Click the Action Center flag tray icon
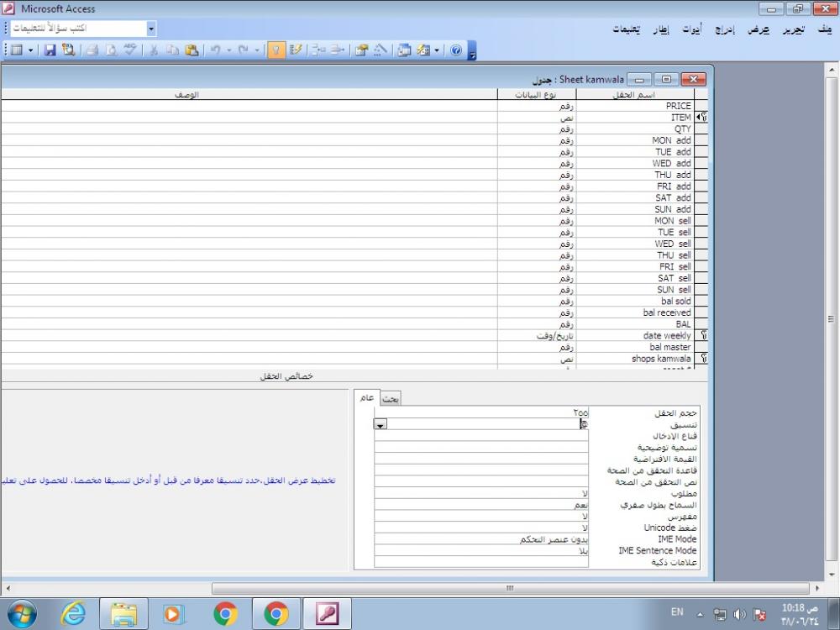This screenshot has width=840, height=630. click(759, 615)
